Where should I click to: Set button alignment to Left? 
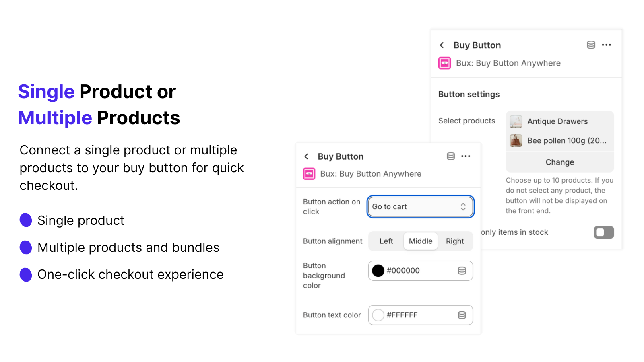(386, 241)
